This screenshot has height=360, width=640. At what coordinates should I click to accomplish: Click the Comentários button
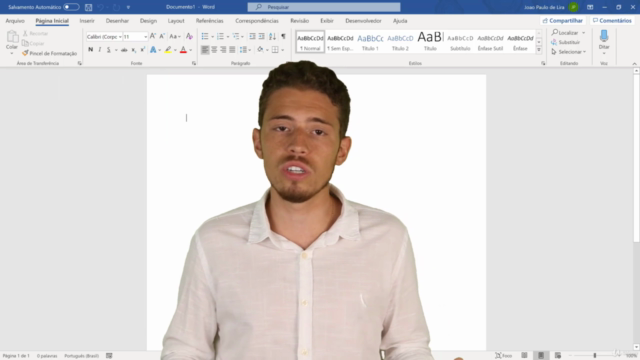[x=612, y=20]
